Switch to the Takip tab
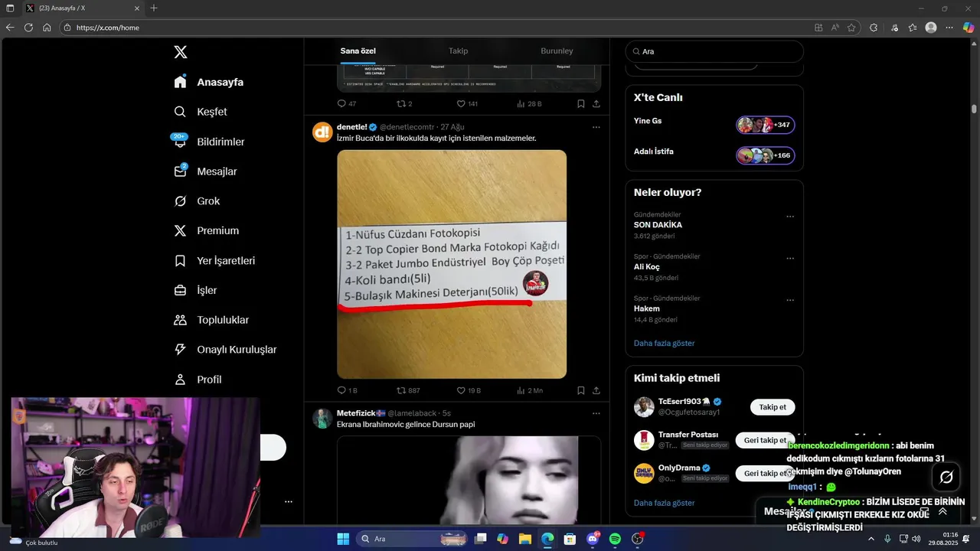 tap(458, 51)
